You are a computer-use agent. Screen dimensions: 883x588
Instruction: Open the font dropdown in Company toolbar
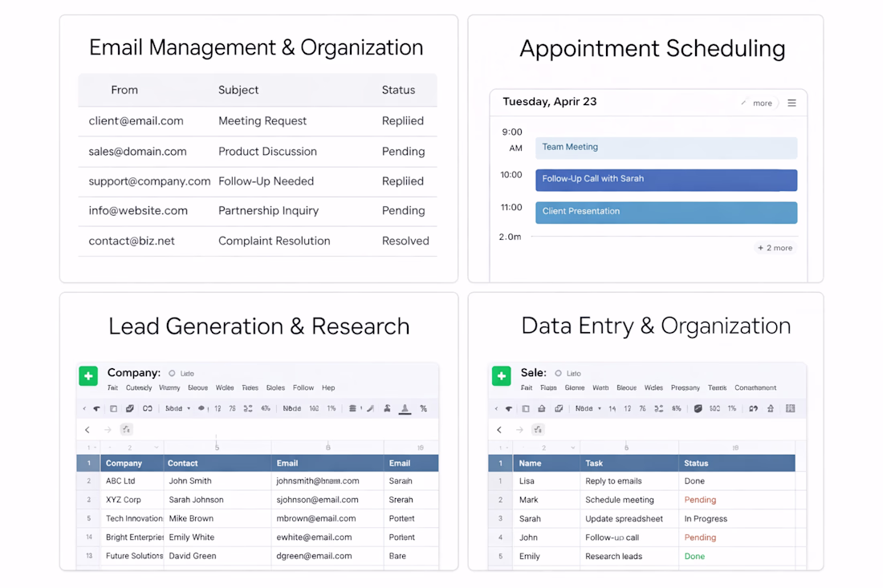click(177, 408)
